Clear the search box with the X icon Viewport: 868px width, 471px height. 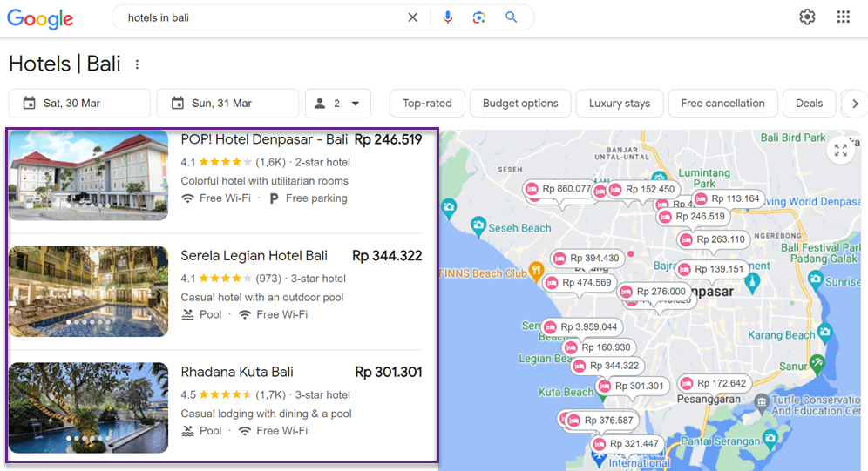click(x=412, y=17)
